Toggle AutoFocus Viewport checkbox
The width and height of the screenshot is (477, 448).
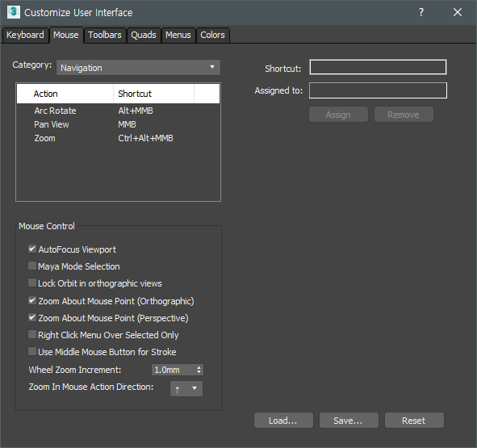coord(32,249)
